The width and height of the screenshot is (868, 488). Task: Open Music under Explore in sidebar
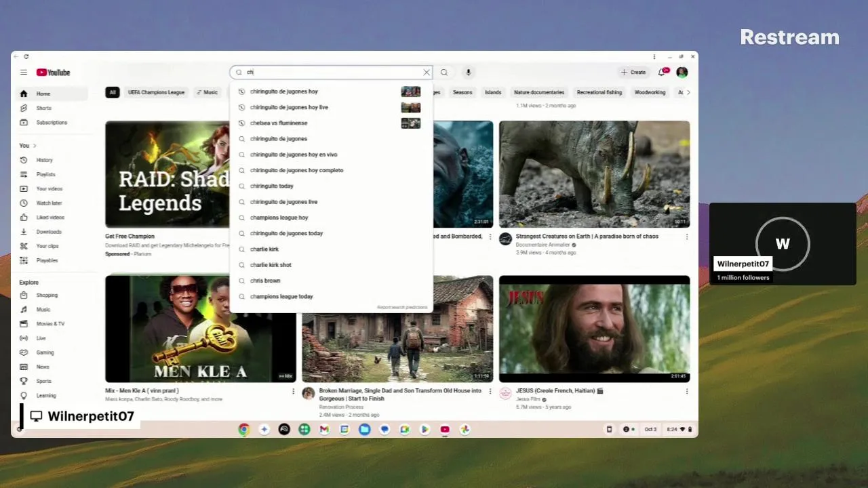point(52,309)
